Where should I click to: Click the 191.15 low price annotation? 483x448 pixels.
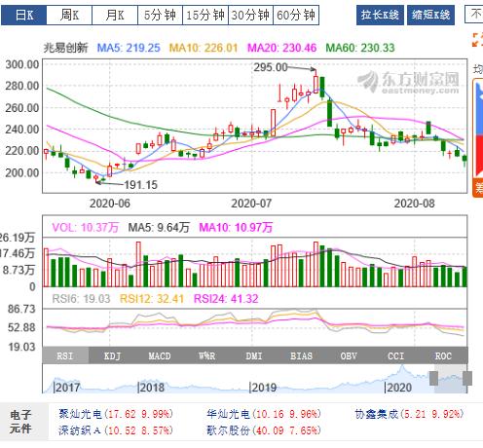click(x=141, y=185)
